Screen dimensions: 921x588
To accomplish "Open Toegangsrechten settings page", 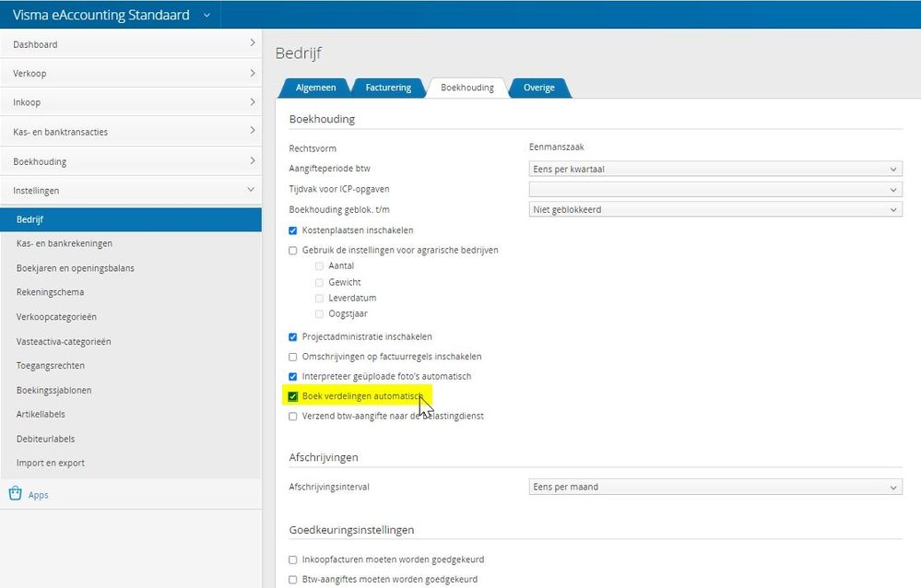I will (x=51, y=365).
